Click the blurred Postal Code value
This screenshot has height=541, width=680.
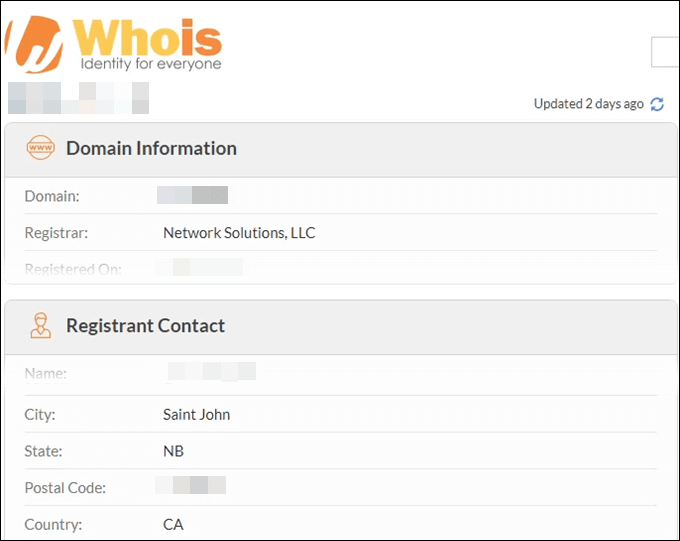click(x=191, y=487)
